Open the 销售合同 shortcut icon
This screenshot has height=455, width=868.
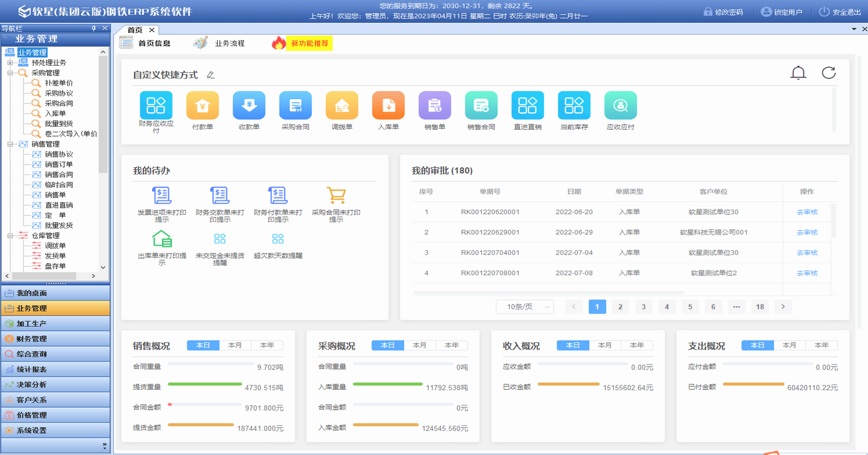click(481, 105)
